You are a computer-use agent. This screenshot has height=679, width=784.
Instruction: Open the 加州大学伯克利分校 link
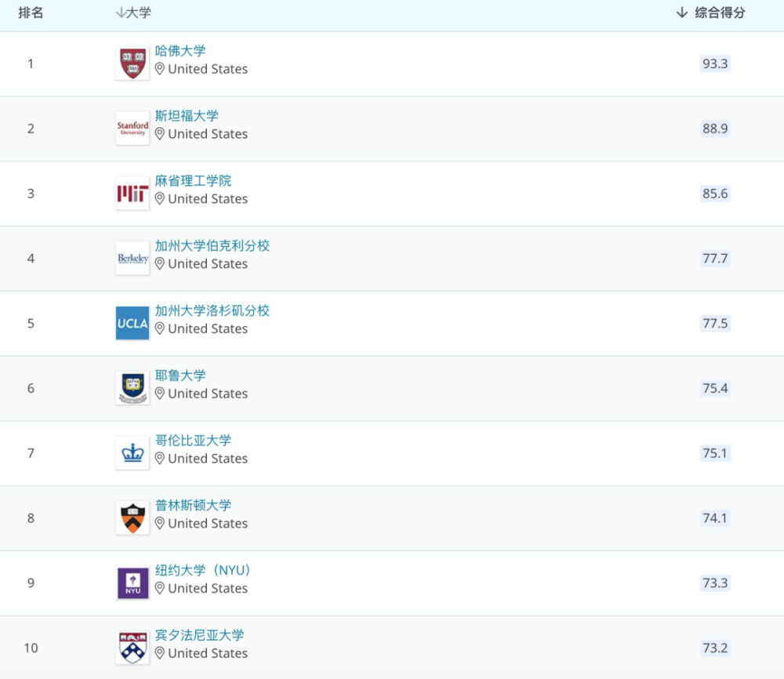pos(212,245)
